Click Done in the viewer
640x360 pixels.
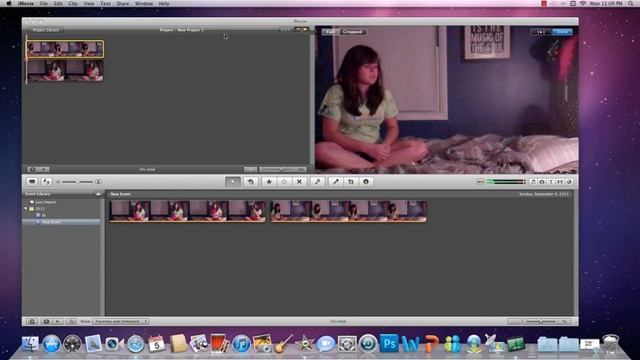click(562, 31)
